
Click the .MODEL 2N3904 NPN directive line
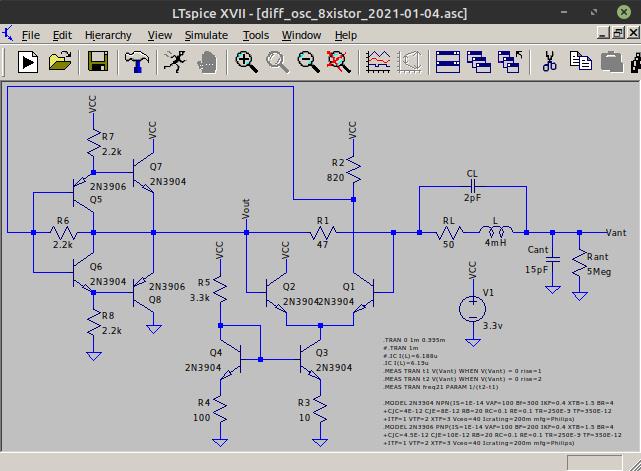[x=498, y=403]
